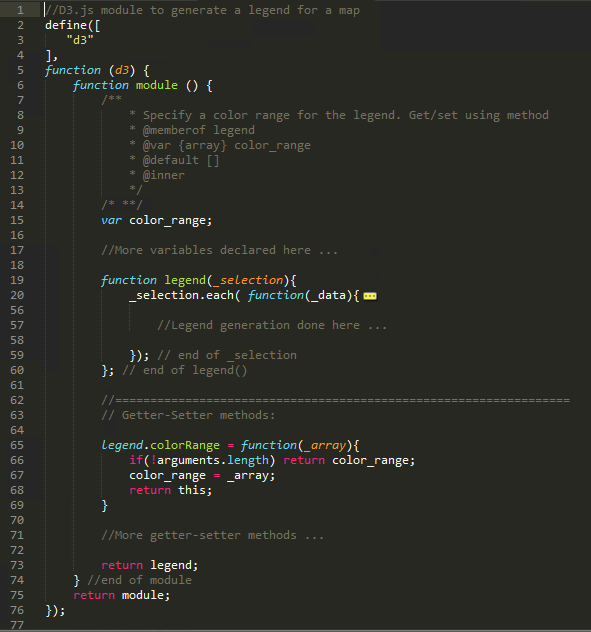Click comment '//end of module'
591x632 pixels.
click(x=139, y=580)
